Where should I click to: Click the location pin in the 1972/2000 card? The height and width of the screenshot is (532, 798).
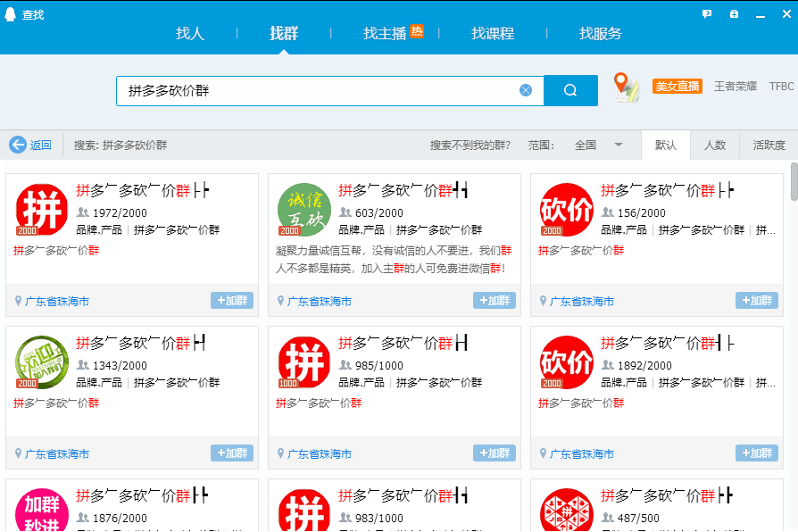point(19,301)
